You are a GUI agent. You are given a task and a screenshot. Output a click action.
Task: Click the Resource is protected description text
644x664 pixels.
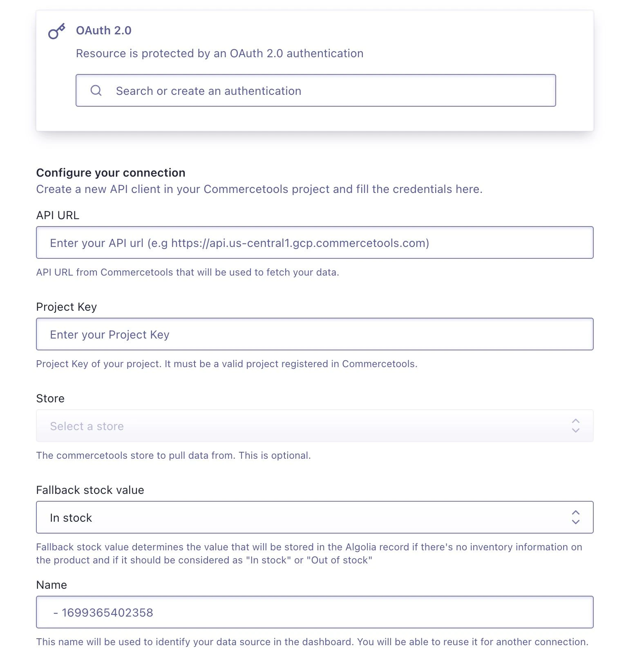(219, 53)
